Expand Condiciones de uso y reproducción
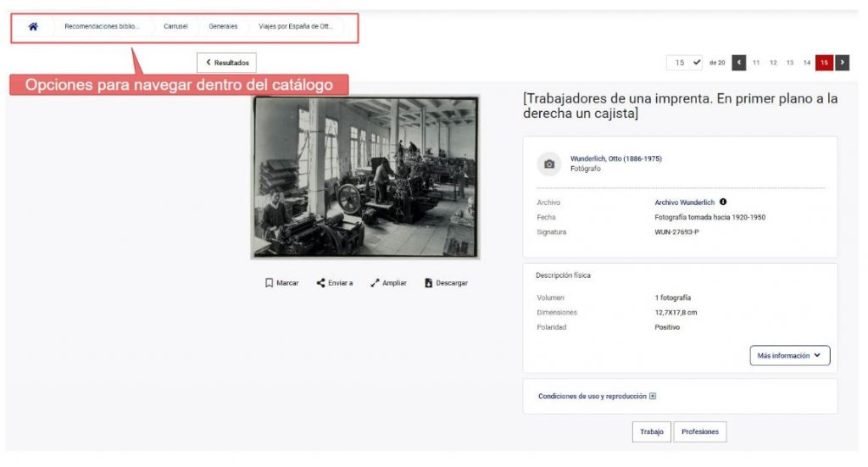The image size is (868, 467). pos(598,396)
